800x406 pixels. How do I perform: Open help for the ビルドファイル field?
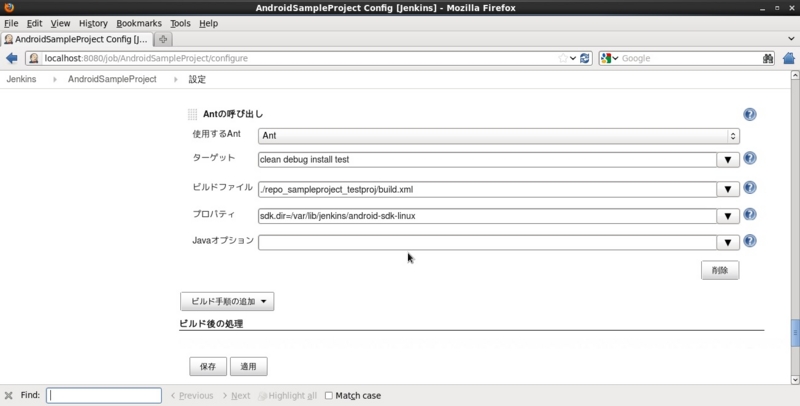point(749,188)
